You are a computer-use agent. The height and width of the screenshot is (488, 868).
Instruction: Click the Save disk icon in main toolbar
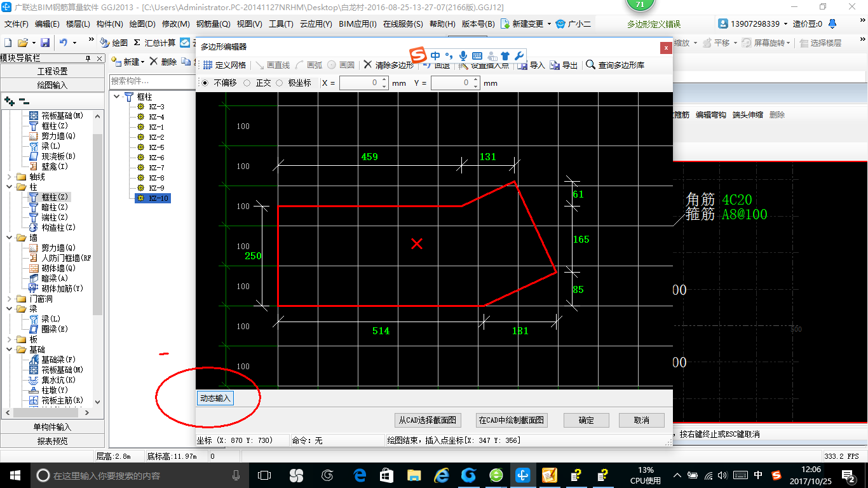tap(45, 43)
